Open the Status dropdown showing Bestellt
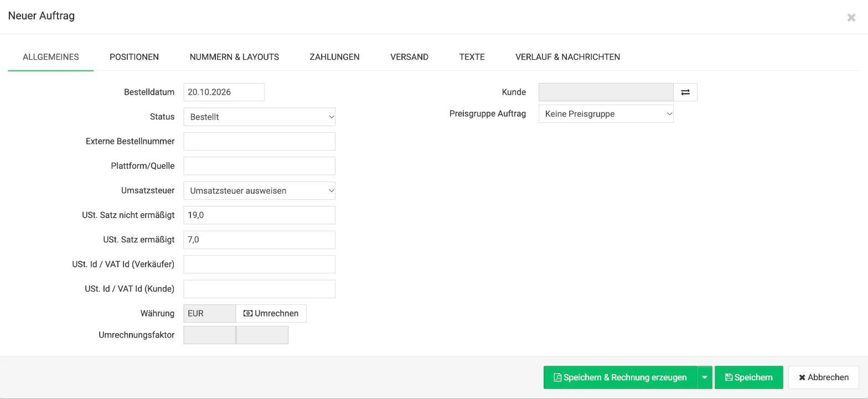The width and height of the screenshot is (868, 399). click(x=260, y=117)
